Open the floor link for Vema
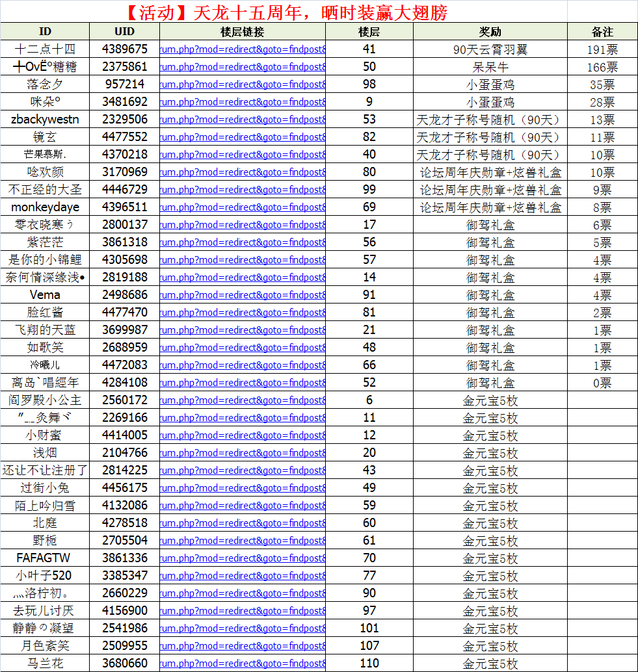 coord(243,295)
